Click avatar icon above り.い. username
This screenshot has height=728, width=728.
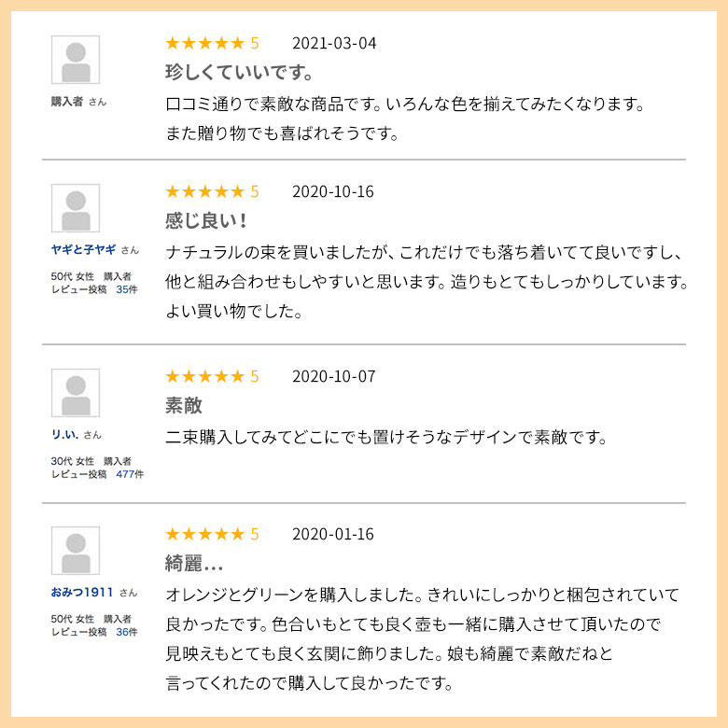(76, 393)
